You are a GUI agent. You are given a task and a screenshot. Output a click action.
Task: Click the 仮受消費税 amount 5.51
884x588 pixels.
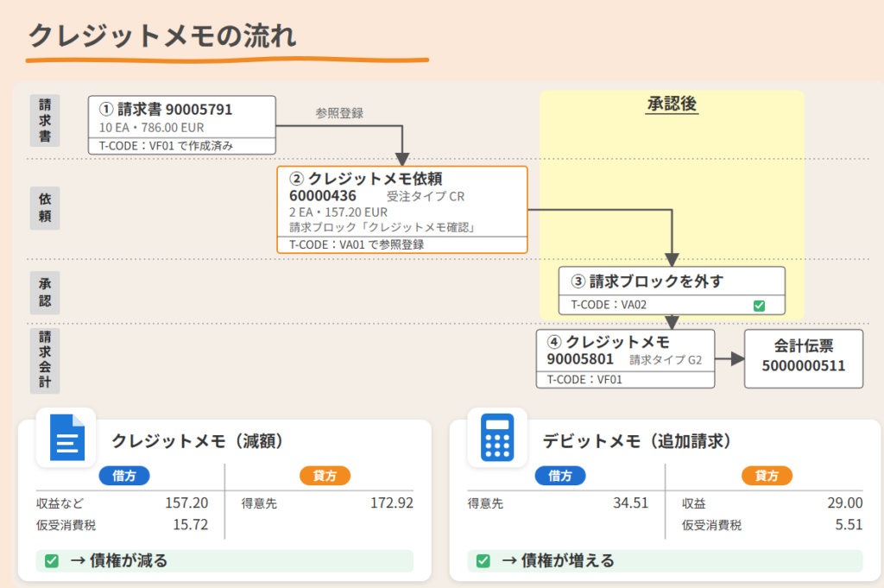click(x=849, y=525)
